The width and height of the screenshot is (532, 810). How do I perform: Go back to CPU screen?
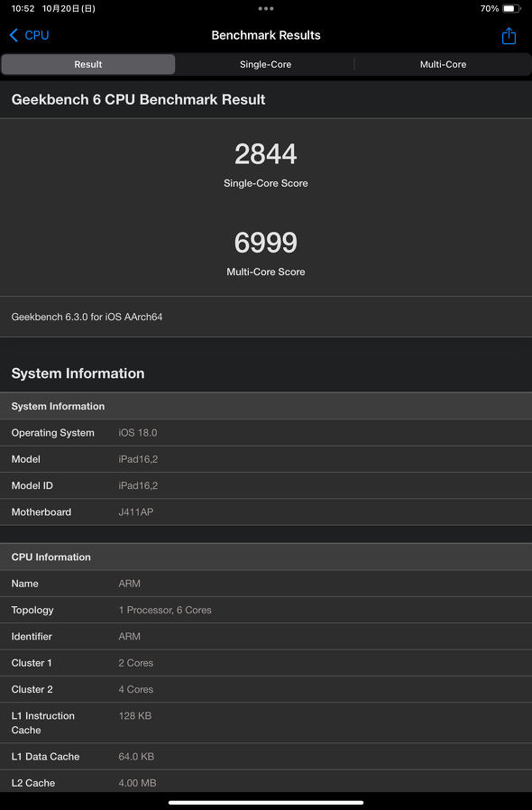coord(30,35)
